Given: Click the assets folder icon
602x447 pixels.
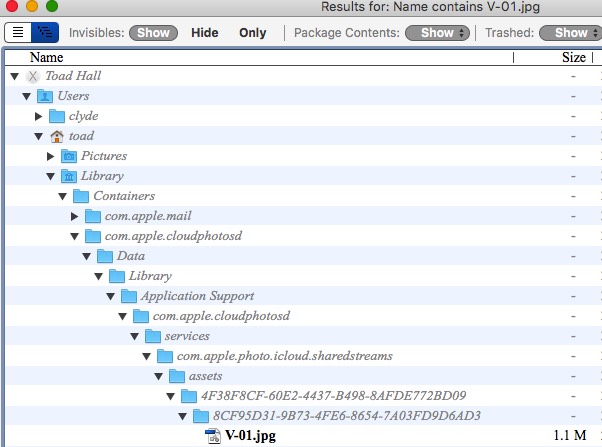Looking at the screenshot, I should (x=177, y=376).
